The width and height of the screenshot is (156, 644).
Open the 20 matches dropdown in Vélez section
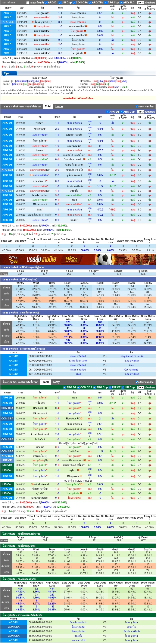coord(140,112)
